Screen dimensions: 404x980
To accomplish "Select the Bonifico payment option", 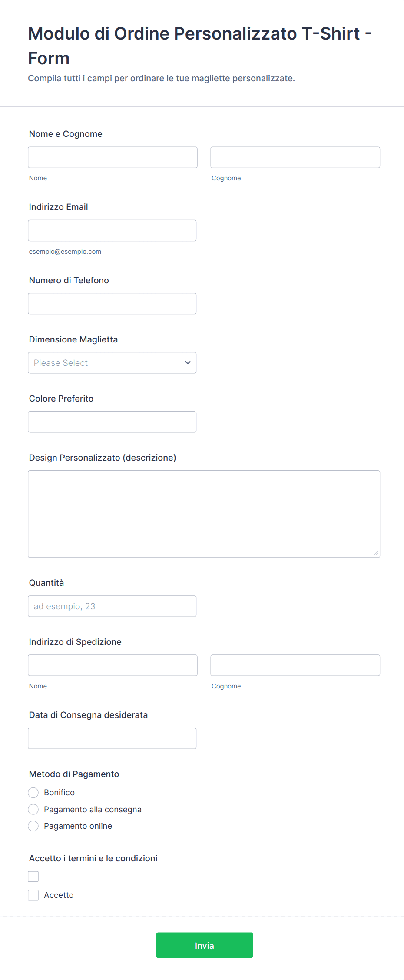I will point(33,792).
